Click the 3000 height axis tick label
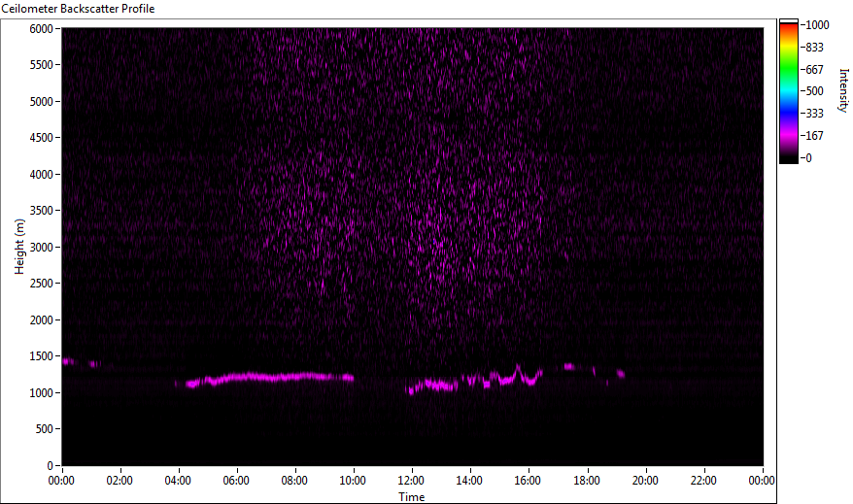The height and width of the screenshot is (504, 853). pyautogui.click(x=42, y=248)
